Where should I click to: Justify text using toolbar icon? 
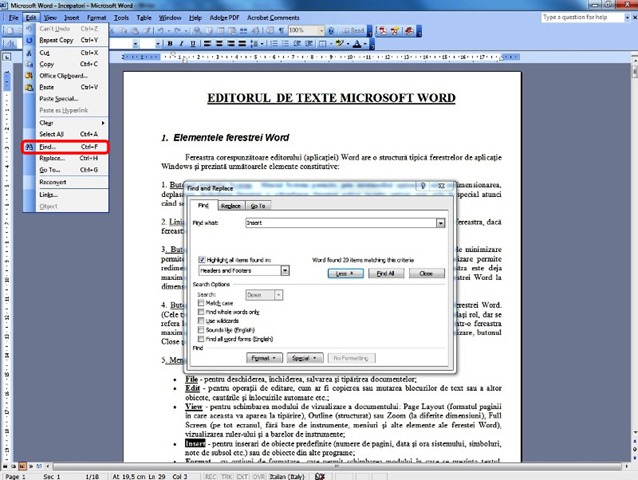click(x=242, y=44)
